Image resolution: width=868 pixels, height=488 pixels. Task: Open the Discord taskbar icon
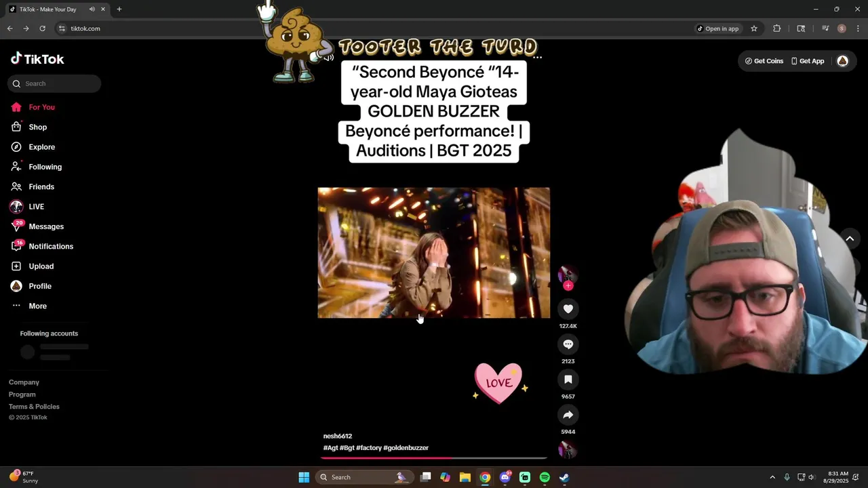click(x=505, y=477)
